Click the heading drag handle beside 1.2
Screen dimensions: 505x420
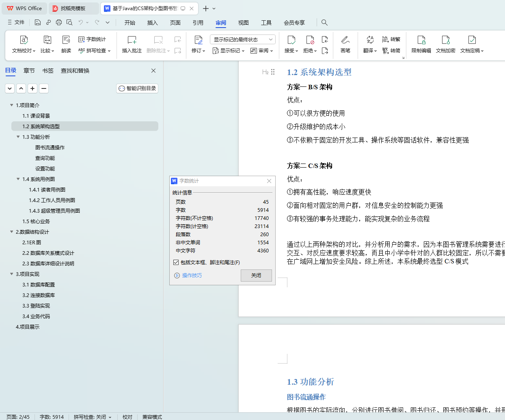coord(273,72)
